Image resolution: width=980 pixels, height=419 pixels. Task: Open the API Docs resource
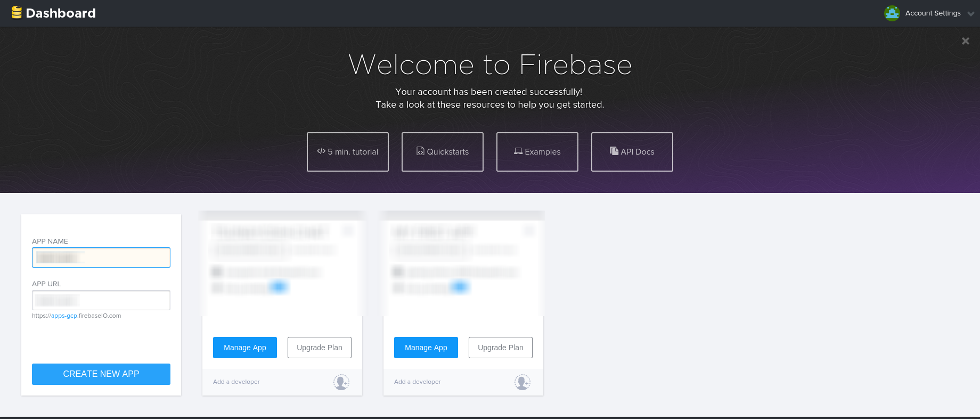tap(632, 152)
